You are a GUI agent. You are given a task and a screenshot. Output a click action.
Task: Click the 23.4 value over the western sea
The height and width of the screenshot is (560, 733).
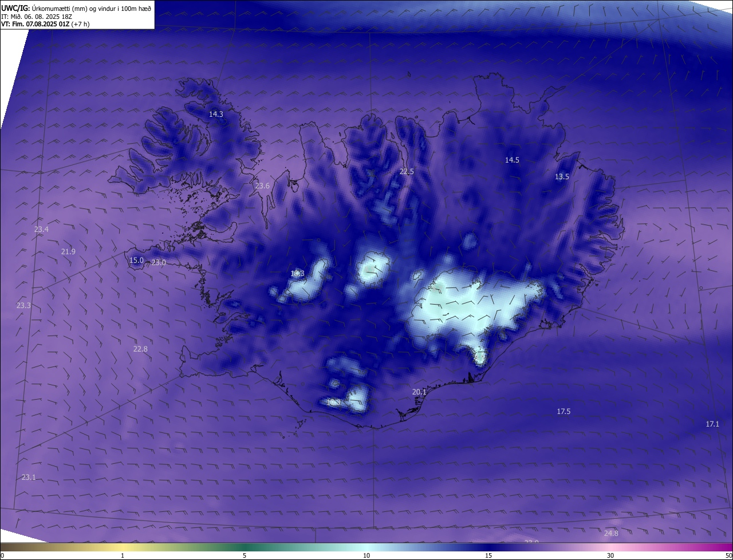pyautogui.click(x=41, y=229)
